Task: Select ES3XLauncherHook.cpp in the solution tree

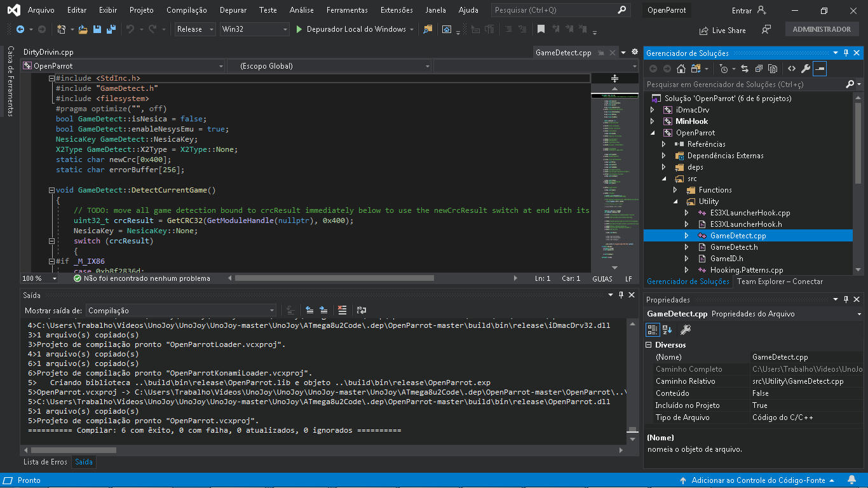Action: point(750,213)
